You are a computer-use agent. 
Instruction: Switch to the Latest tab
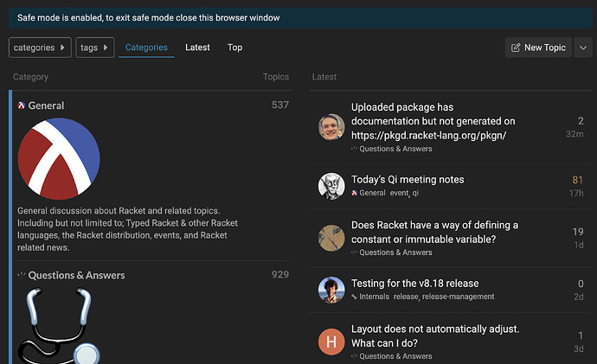pos(197,48)
